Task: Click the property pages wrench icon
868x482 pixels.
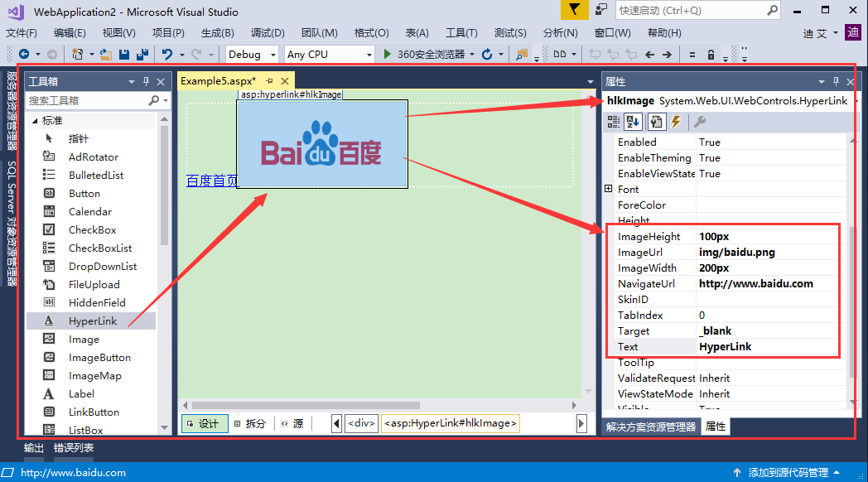Action: [x=700, y=122]
